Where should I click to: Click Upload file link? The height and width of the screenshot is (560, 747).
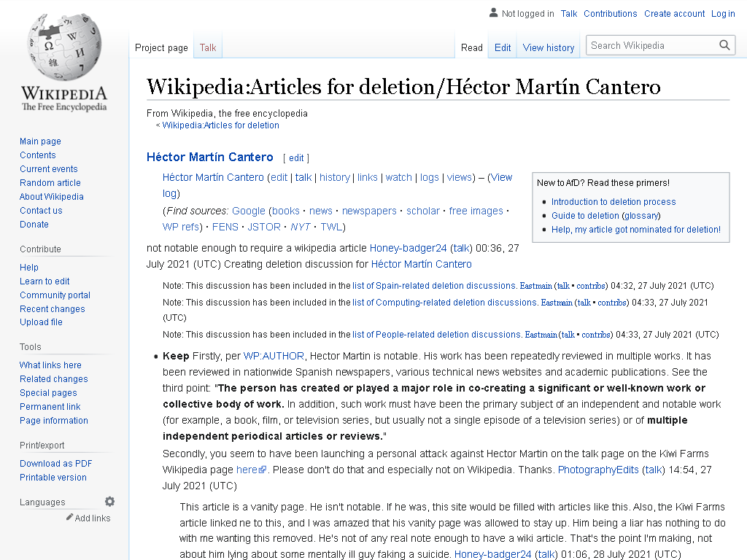(x=41, y=322)
